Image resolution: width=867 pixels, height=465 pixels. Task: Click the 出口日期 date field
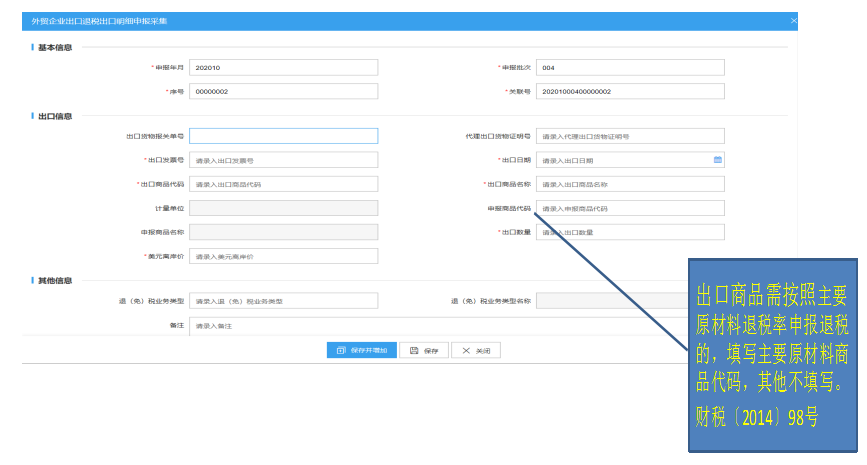622,160
